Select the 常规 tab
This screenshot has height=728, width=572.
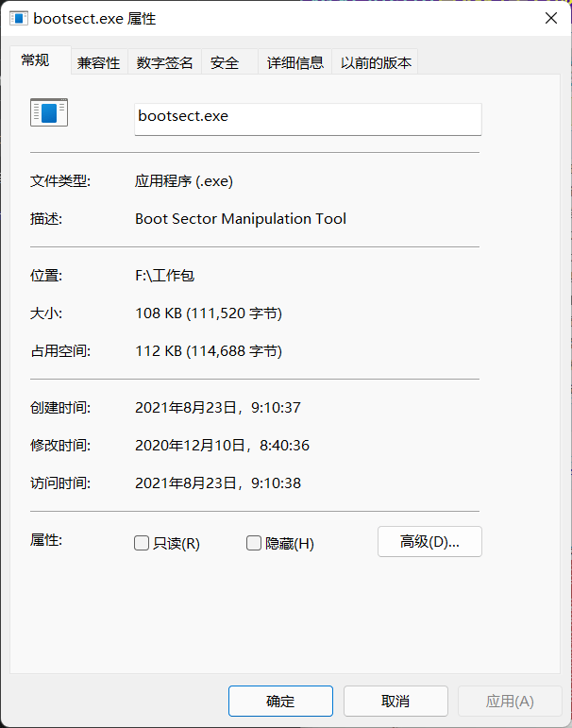tap(36, 60)
